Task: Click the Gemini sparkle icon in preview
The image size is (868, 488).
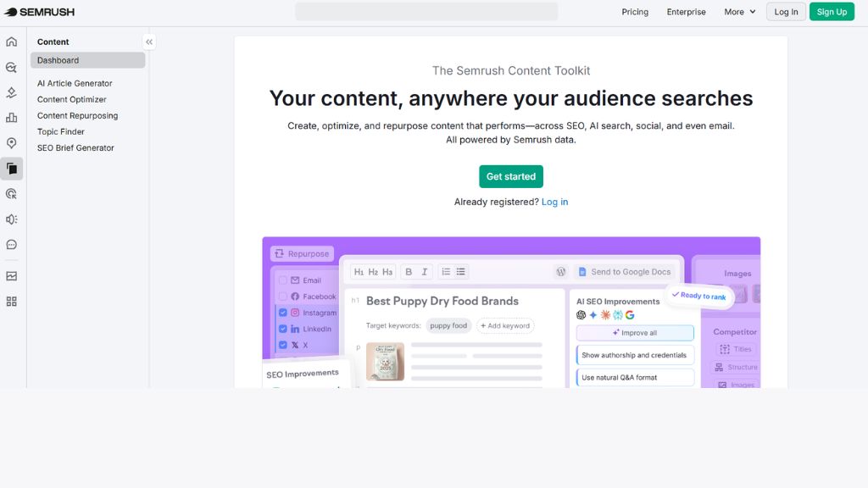Action: pos(593,315)
